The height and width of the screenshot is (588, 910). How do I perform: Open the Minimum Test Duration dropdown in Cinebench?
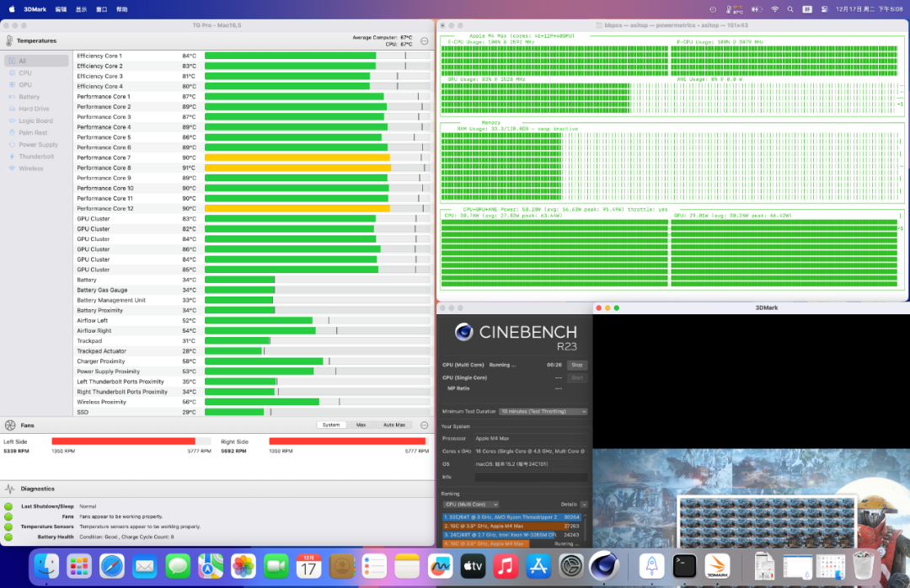coord(543,412)
